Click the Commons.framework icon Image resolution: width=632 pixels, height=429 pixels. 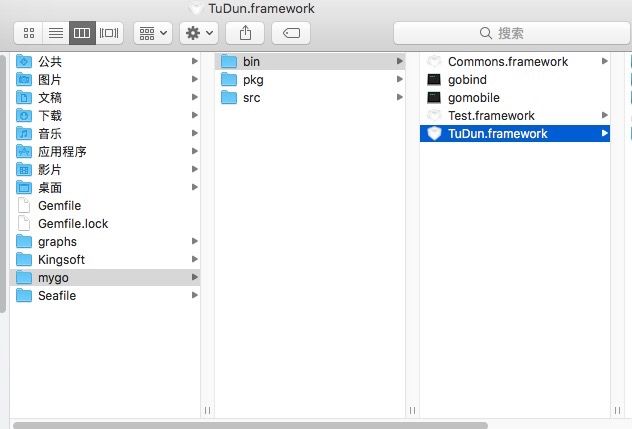(434, 61)
